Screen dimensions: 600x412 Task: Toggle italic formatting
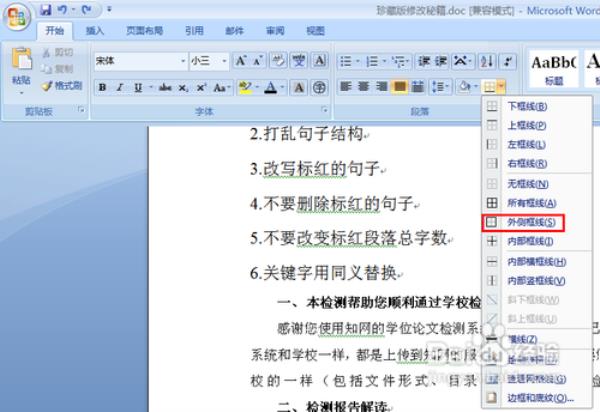(120, 88)
